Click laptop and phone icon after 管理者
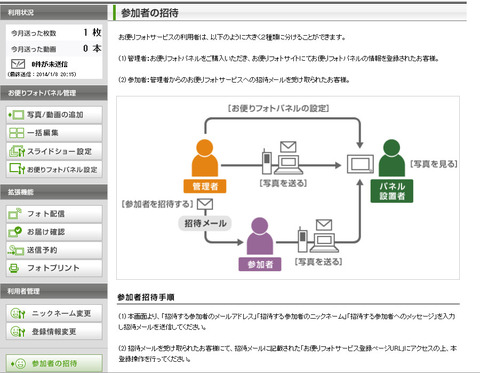480x373 pixels. [x=283, y=158]
